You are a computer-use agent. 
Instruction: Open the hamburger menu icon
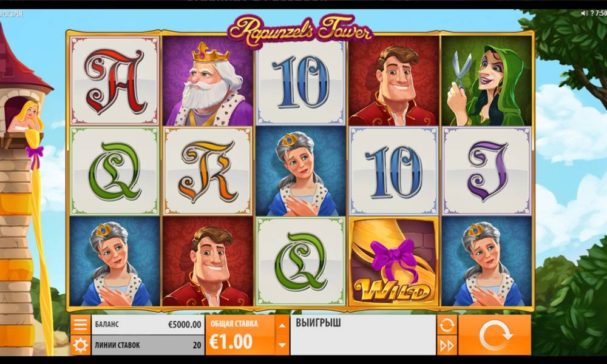tap(80, 325)
